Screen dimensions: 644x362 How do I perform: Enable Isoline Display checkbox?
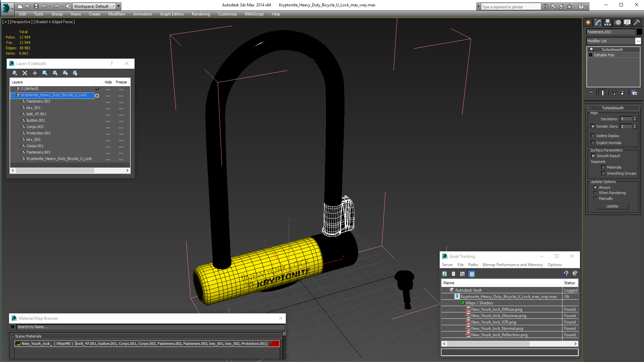tap(593, 136)
